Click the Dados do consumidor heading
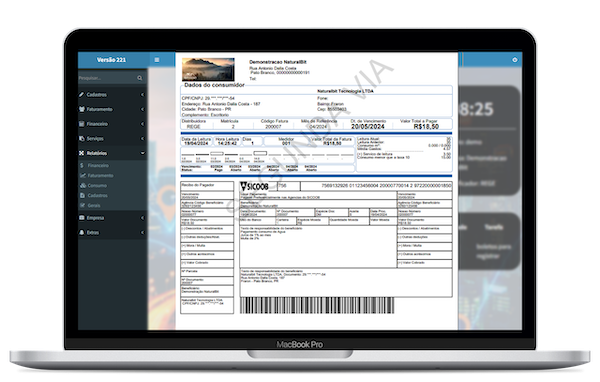 click(214, 85)
